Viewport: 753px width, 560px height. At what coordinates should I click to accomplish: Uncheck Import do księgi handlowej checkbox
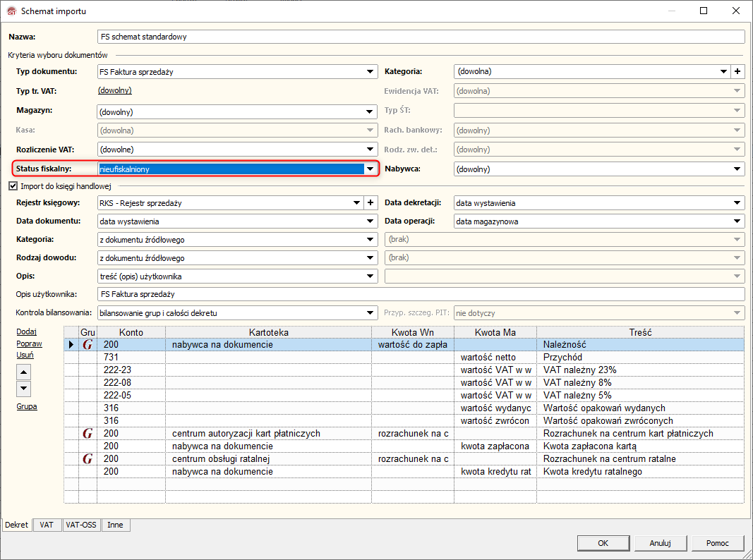pyautogui.click(x=13, y=186)
